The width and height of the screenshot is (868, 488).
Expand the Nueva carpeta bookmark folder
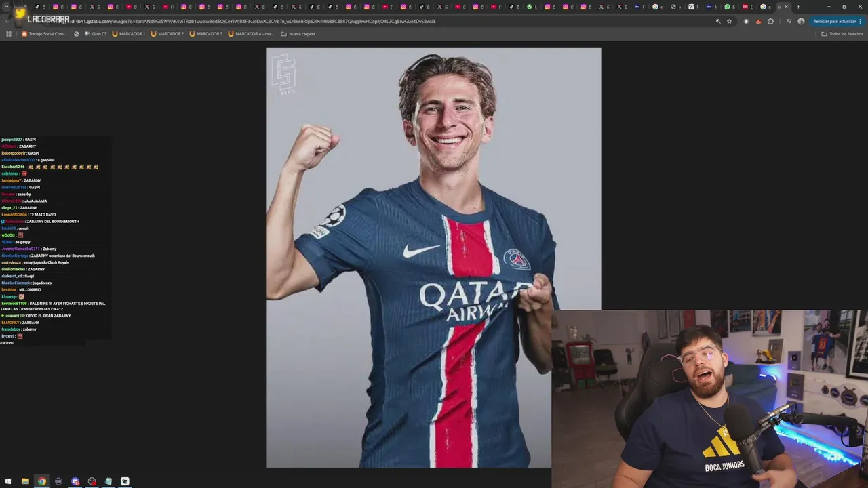pyautogui.click(x=298, y=34)
